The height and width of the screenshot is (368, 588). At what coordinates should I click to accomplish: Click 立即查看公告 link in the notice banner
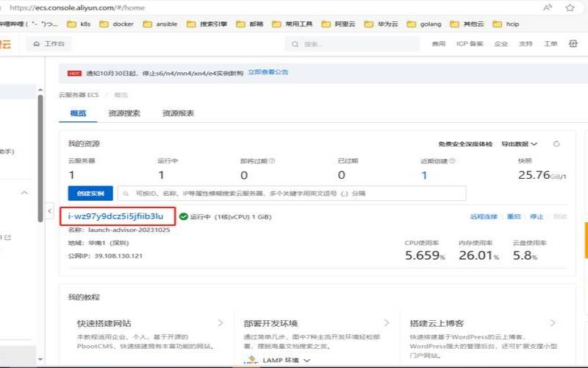pyautogui.click(x=268, y=72)
